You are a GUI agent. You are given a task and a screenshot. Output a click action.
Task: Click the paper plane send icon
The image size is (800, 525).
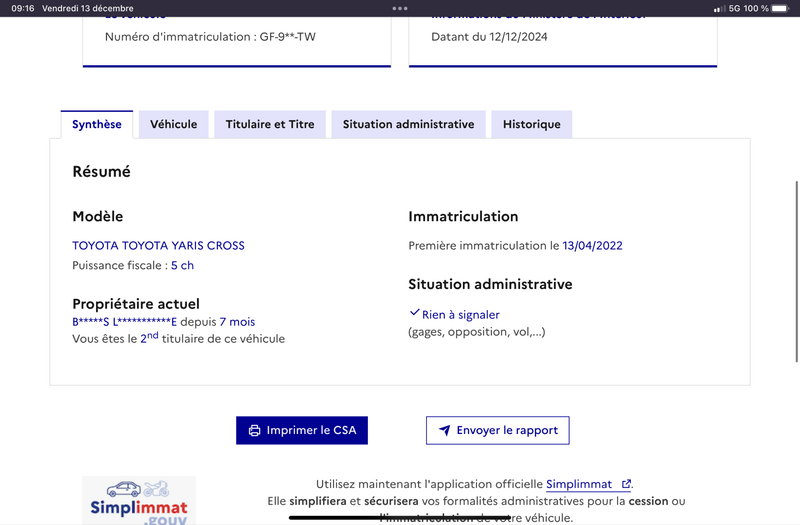point(444,431)
